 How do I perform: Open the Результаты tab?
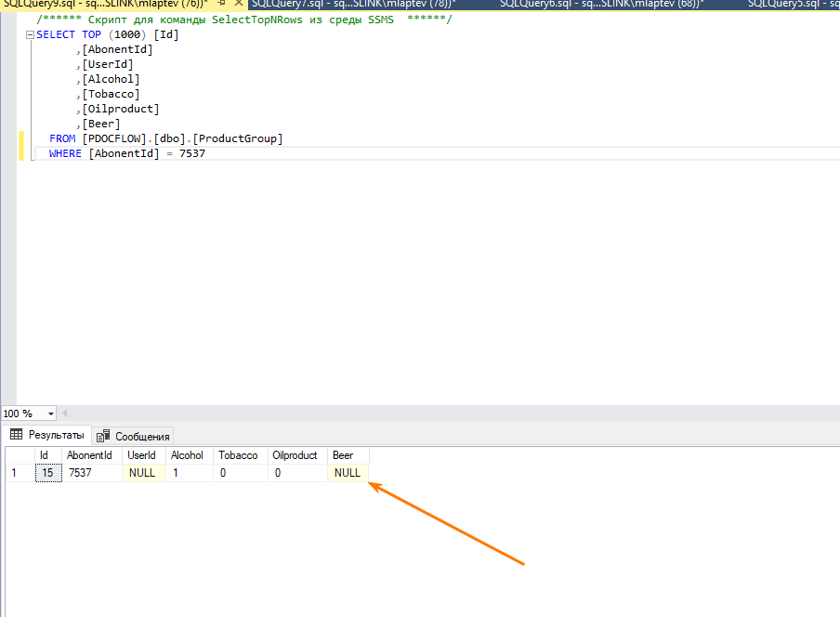(47, 435)
